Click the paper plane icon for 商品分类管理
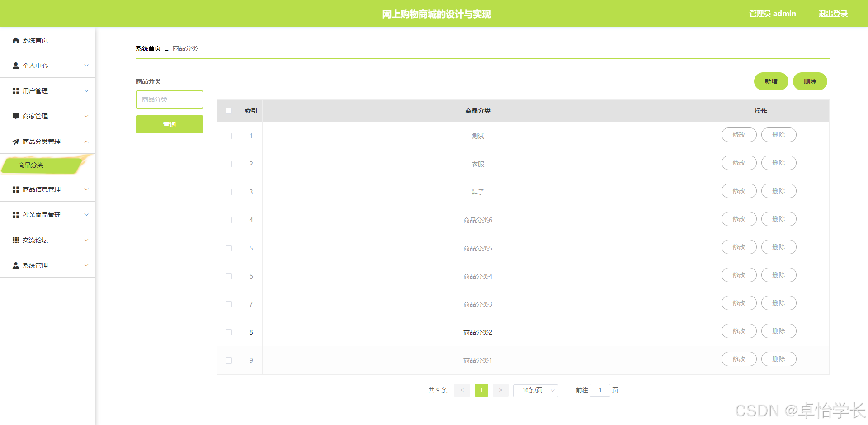Viewport: 868px width, 425px height. tap(16, 142)
